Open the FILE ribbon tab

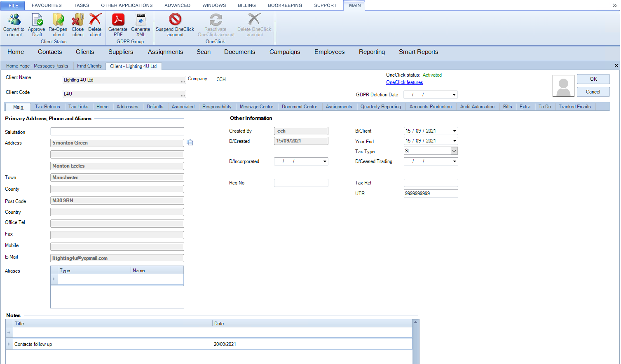[x=14, y=5]
